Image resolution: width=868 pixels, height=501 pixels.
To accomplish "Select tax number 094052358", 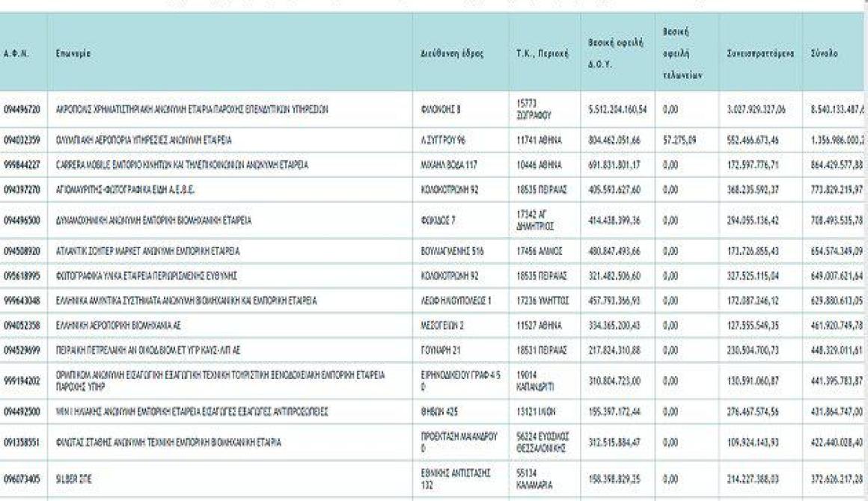I will 22,326.
